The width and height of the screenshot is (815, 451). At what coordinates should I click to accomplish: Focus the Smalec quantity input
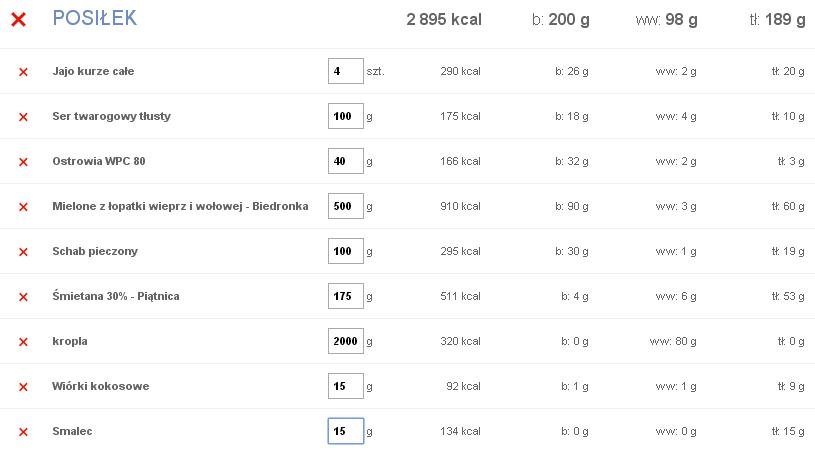click(x=346, y=431)
